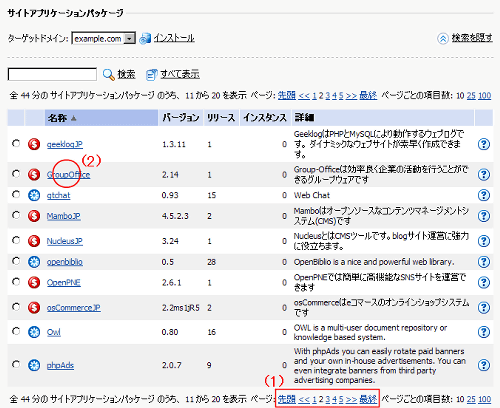Click the magnifier search icon
The width and height of the screenshot is (500, 408).
pyautogui.click(x=108, y=75)
